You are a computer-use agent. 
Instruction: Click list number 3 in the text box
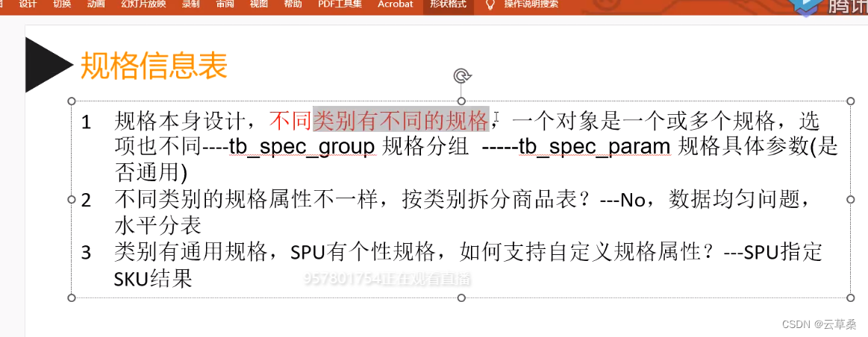tap(86, 253)
